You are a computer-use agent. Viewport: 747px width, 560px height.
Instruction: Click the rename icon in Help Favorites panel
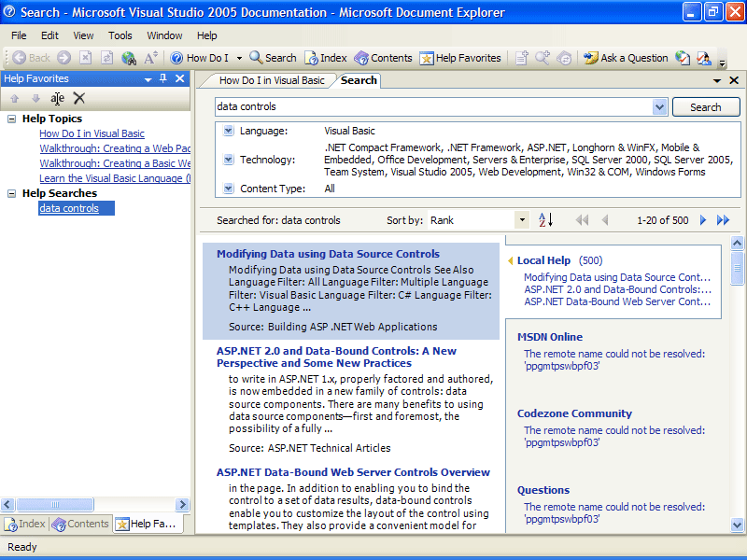click(58, 98)
